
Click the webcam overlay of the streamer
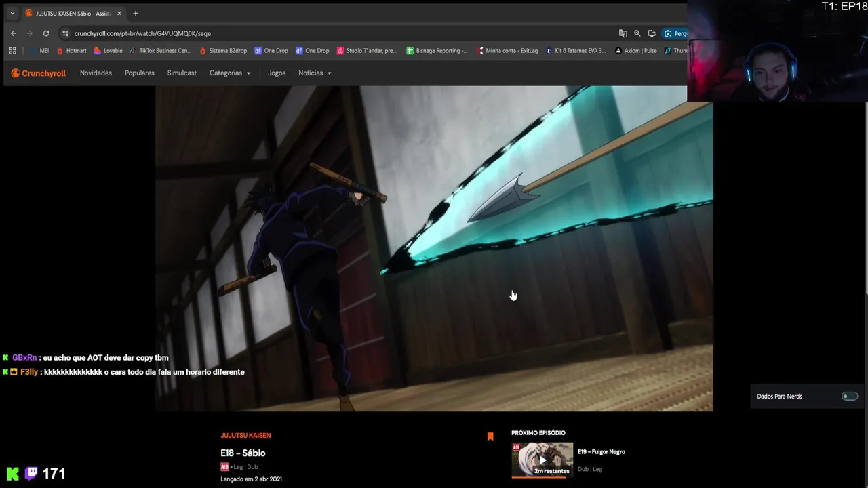point(777,52)
